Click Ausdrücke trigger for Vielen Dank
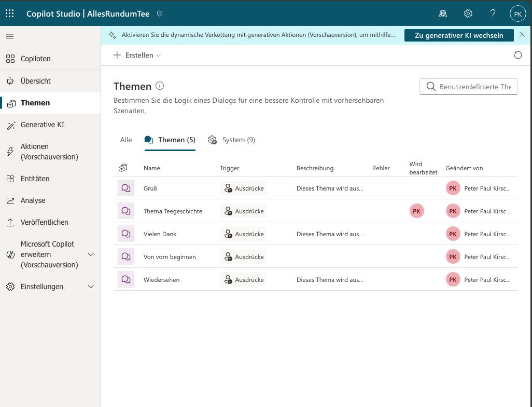 click(244, 234)
